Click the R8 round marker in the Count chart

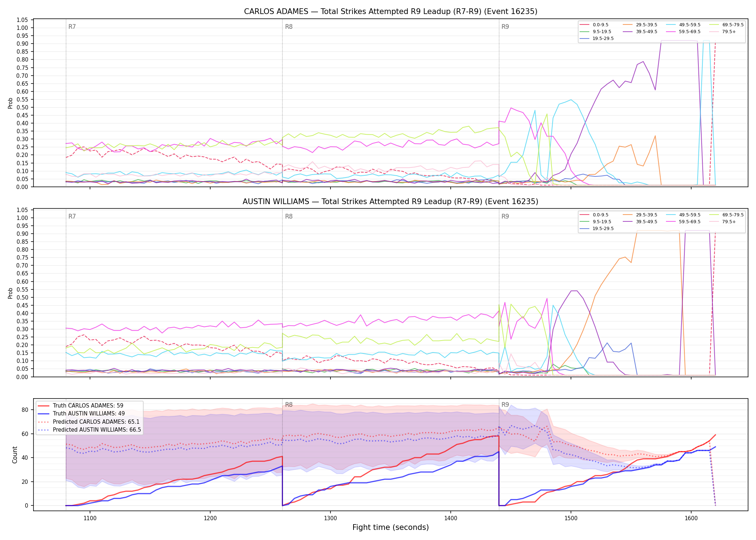click(x=289, y=405)
